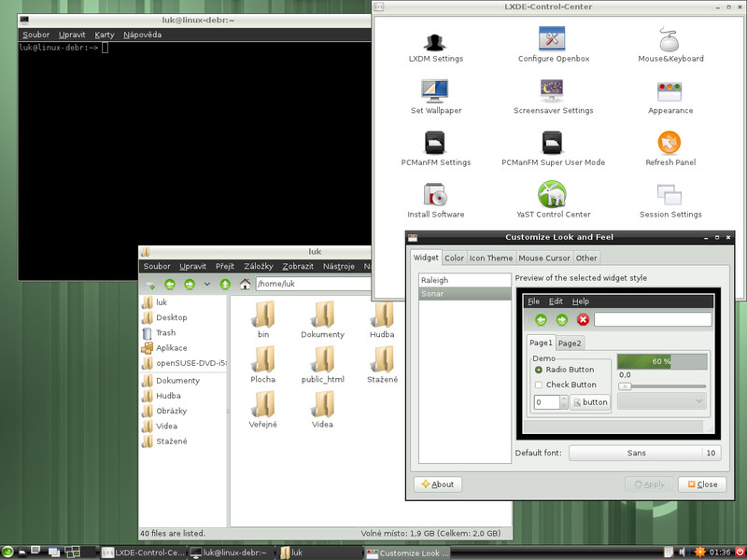Click the 60 % progress bar in the preview
Viewport: 747px width, 560px height.
coord(662,361)
